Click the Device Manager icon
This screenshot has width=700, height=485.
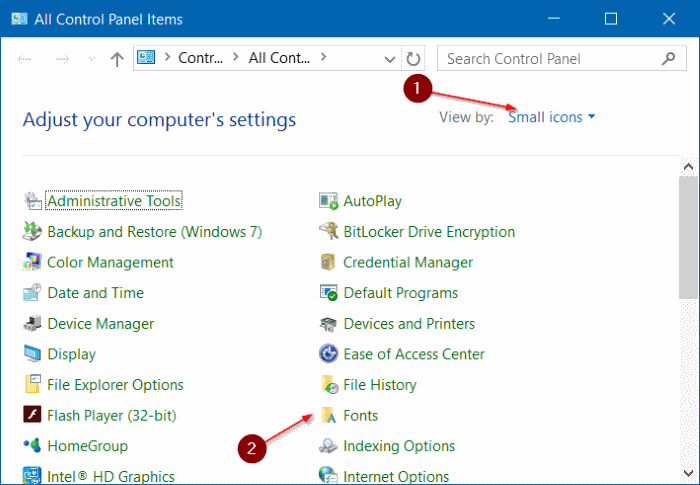click(x=33, y=323)
